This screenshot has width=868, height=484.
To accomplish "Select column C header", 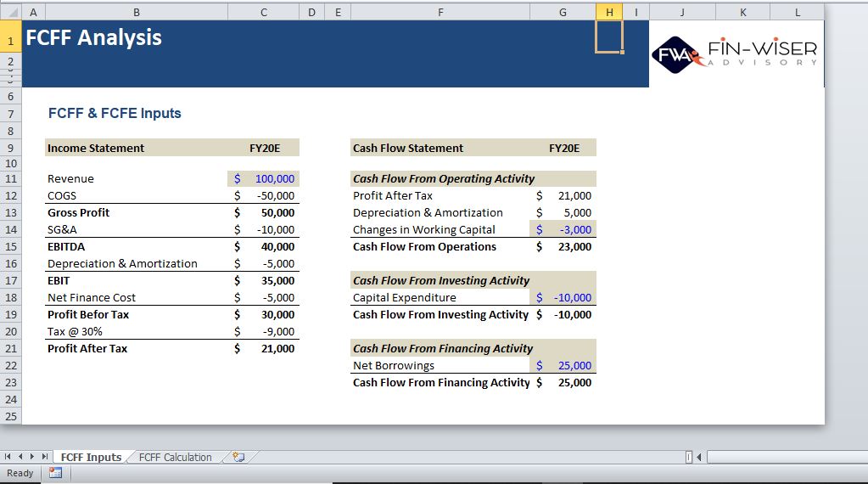I will tap(264, 12).
